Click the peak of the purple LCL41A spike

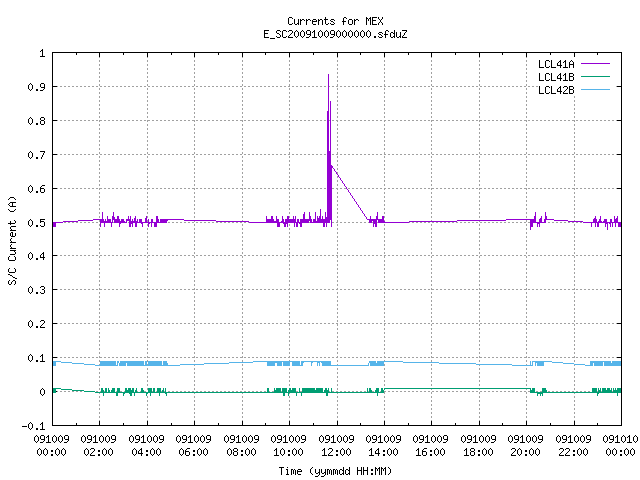(328, 75)
